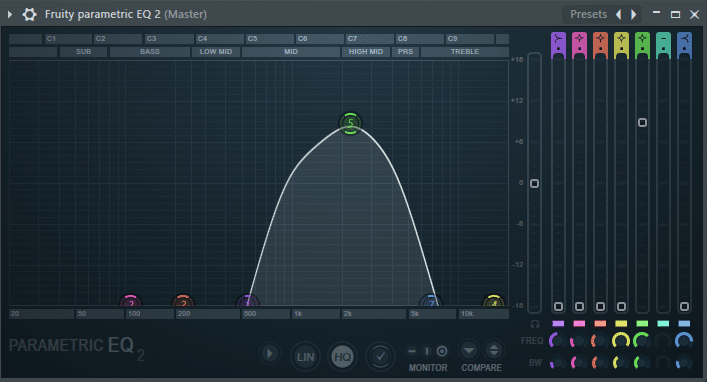This screenshot has height=382, width=707.
Task: Click the yellow band 4 color indicator
Action: 621,323
